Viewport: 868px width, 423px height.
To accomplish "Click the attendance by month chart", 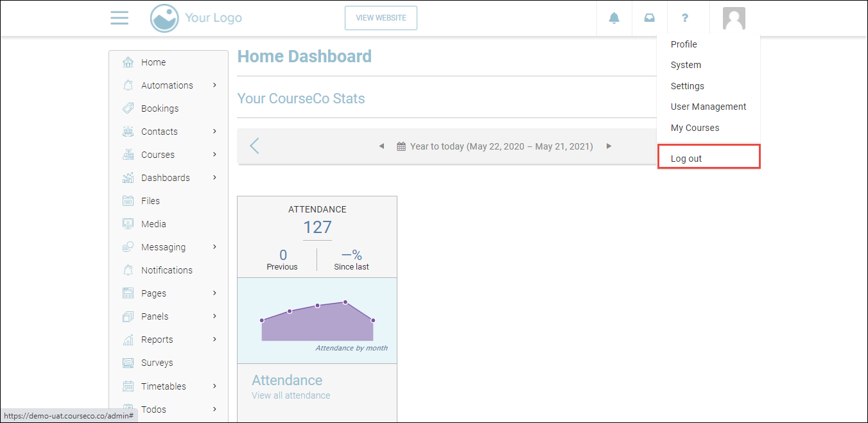I will tap(317, 321).
